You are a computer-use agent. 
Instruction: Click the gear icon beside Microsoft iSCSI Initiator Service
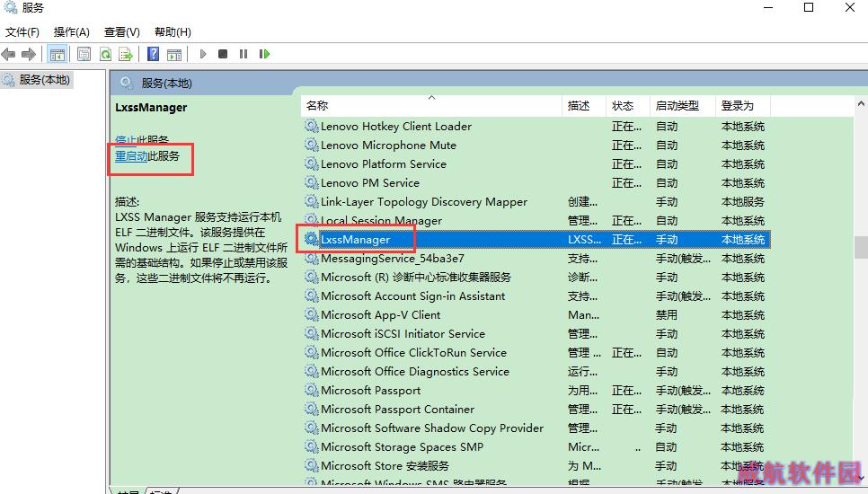[312, 333]
